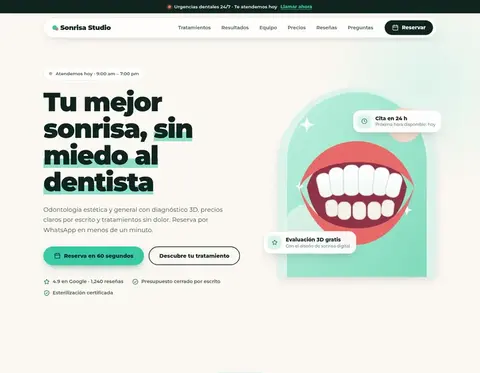Click the star icon on Evaluación 3D gratis card
The width and height of the screenshot is (480, 373).
275,242
